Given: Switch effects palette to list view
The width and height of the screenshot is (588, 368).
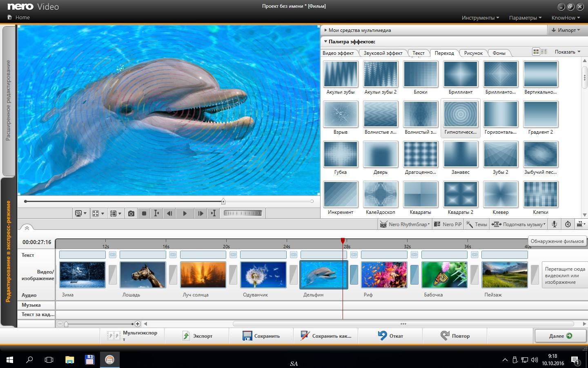Looking at the screenshot, I should pos(544,52).
